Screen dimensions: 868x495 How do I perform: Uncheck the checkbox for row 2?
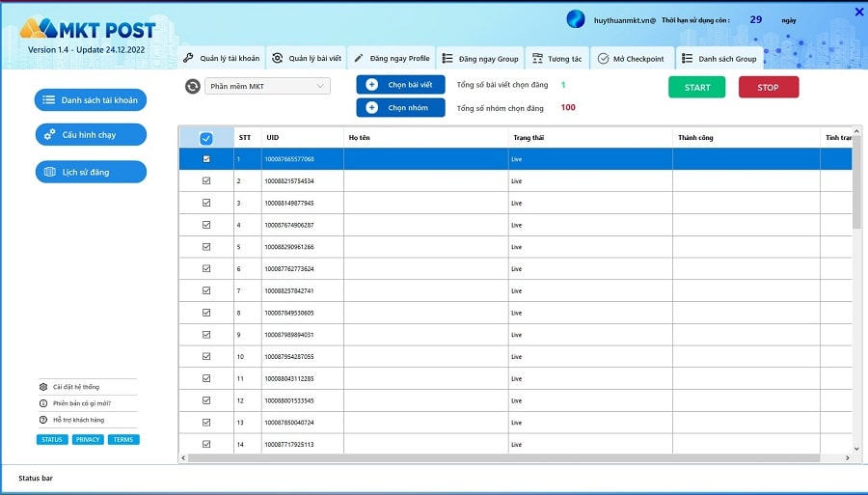pos(206,180)
